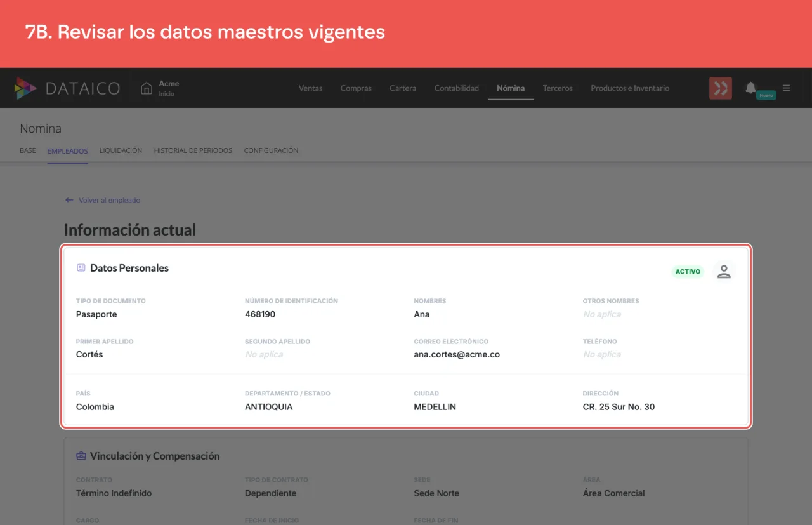The width and height of the screenshot is (812, 525).
Task: Click the Sede Norte value
Action: coord(436,493)
